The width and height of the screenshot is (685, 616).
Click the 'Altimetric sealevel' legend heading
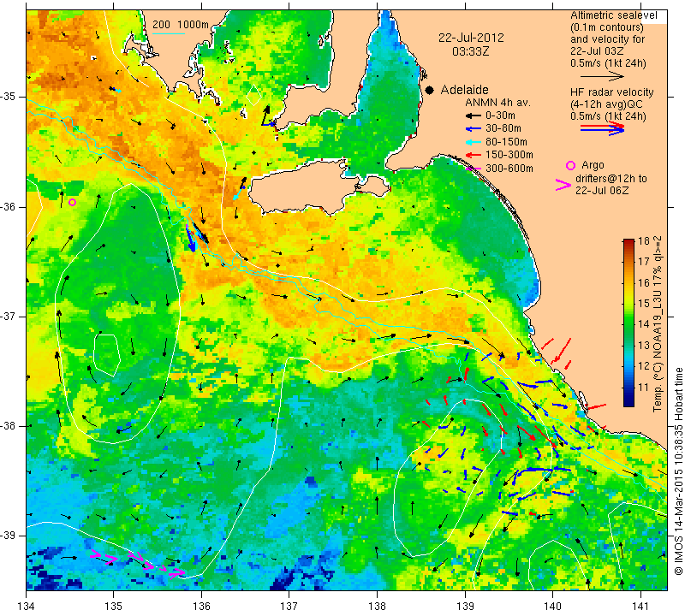click(x=614, y=15)
